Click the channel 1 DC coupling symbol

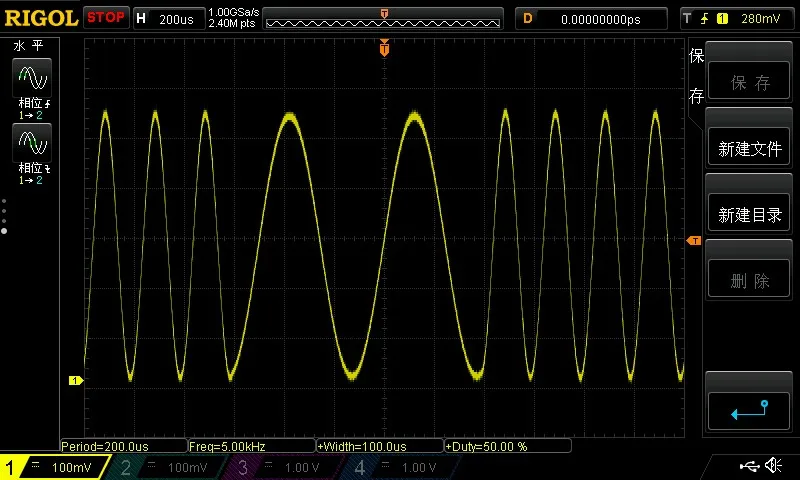click(x=36, y=464)
